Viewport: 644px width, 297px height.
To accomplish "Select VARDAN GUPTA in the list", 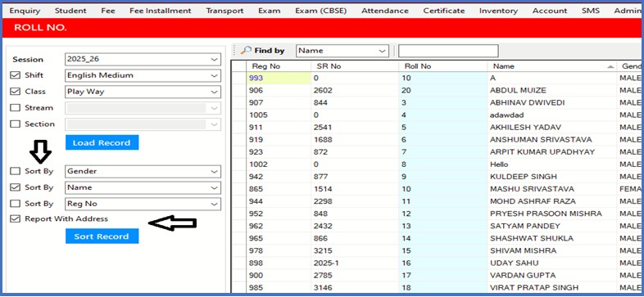I will tap(552, 275).
